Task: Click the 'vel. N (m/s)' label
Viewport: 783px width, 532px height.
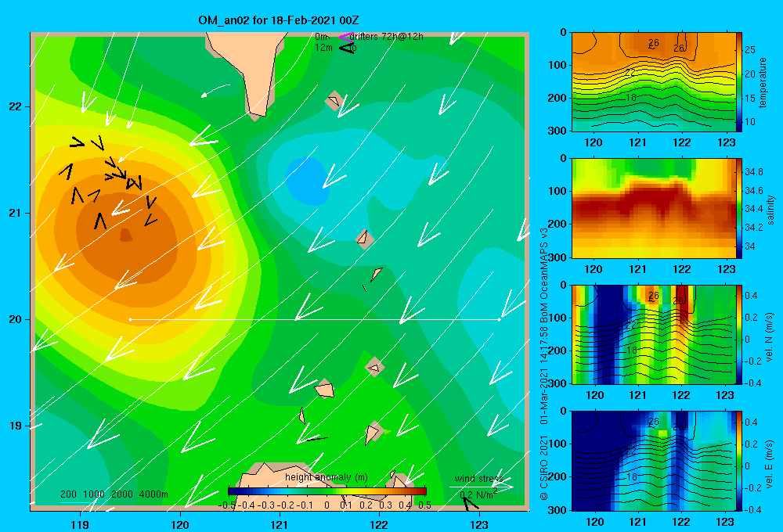Action: pos(770,337)
